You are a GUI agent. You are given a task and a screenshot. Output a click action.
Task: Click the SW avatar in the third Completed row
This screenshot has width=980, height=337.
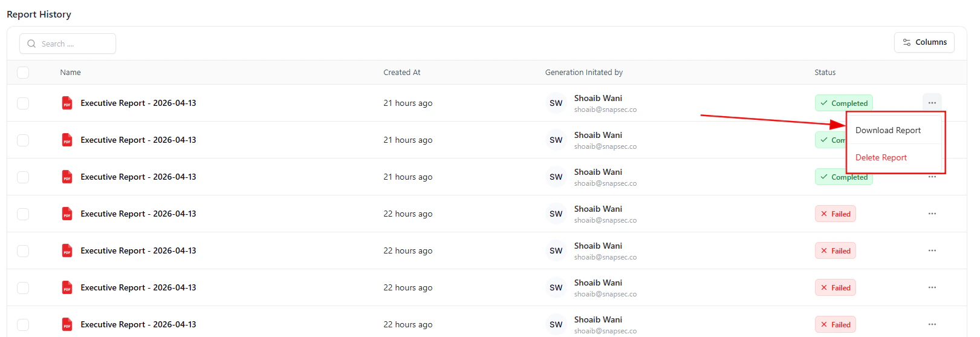pyautogui.click(x=556, y=177)
